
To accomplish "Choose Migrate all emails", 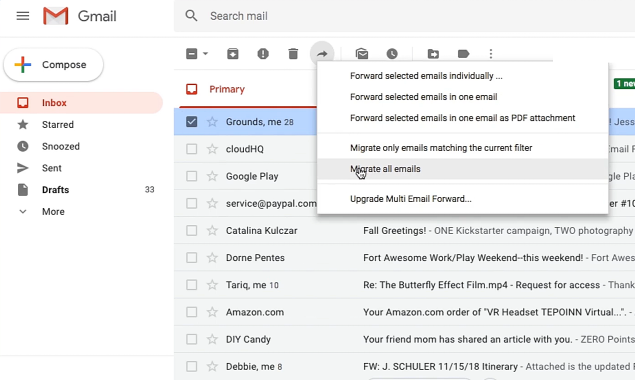I will coord(462,169).
